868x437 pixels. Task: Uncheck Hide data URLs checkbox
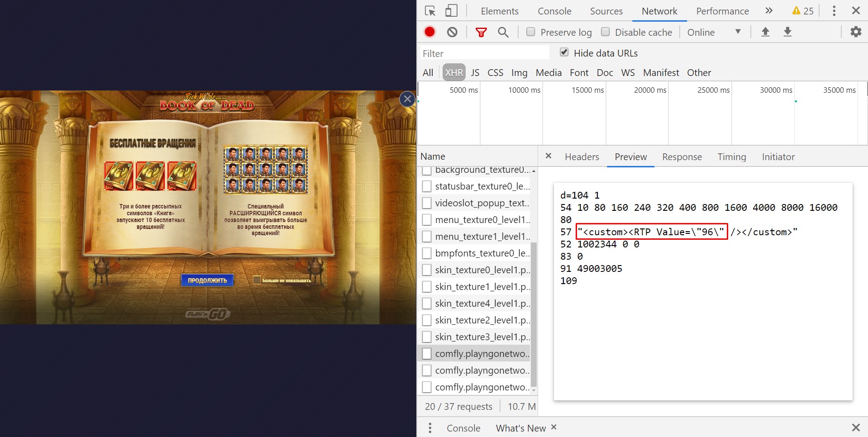click(x=564, y=52)
